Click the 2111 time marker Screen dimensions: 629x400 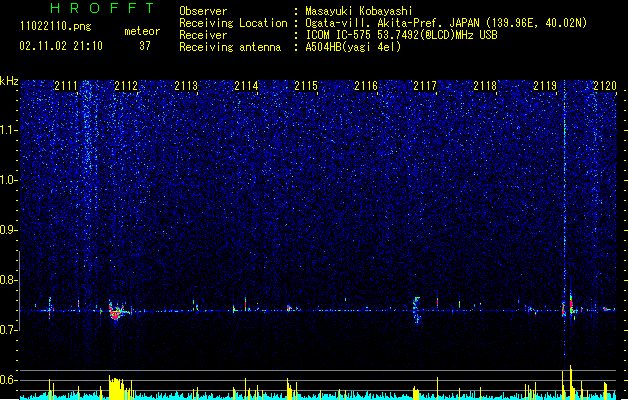coord(66,86)
